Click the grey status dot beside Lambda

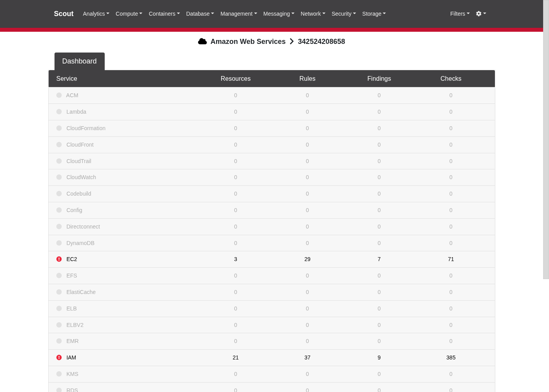coord(59,112)
